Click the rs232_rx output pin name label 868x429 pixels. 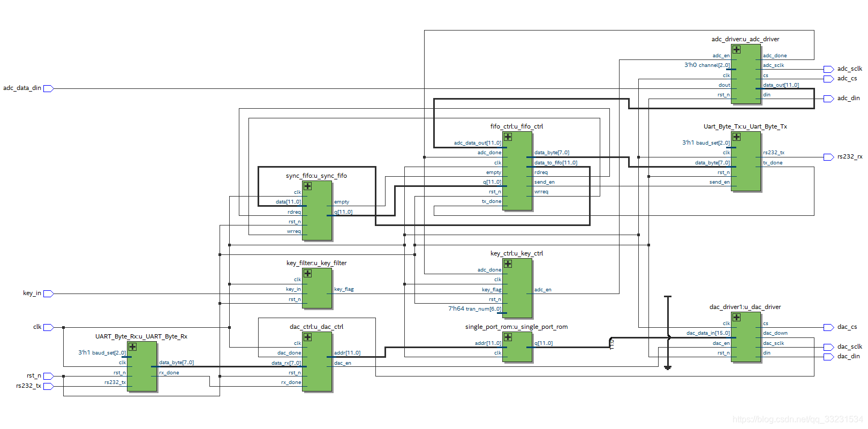850,156
